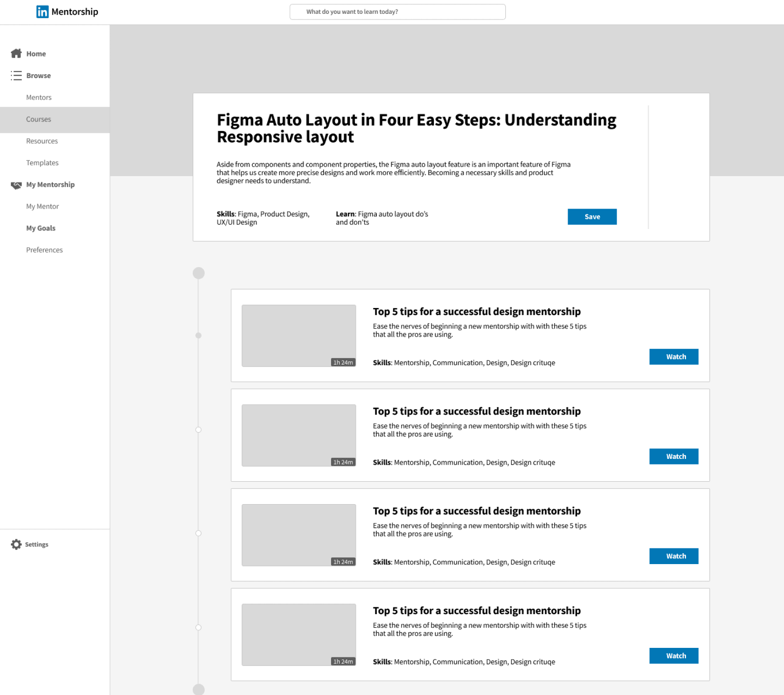Open the second card's "Top 5 tips" title
Screen dimensions: 784x695
(x=477, y=411)
